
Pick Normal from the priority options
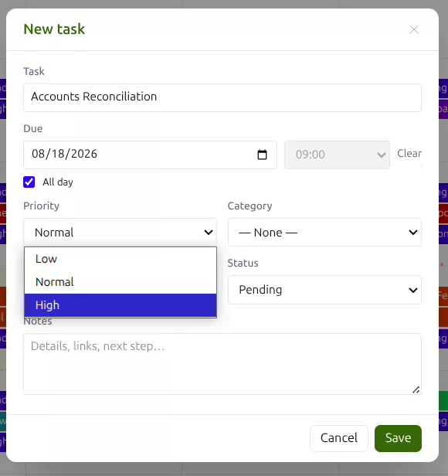point(120,282)
